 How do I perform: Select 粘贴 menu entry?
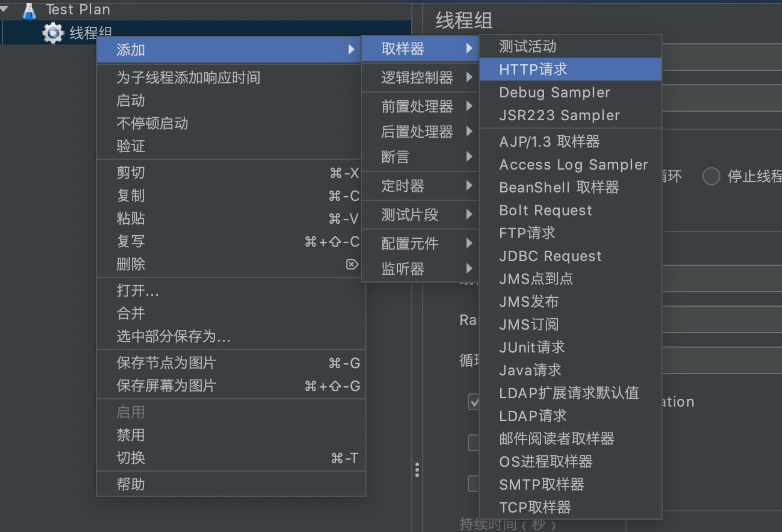(229, 218)
